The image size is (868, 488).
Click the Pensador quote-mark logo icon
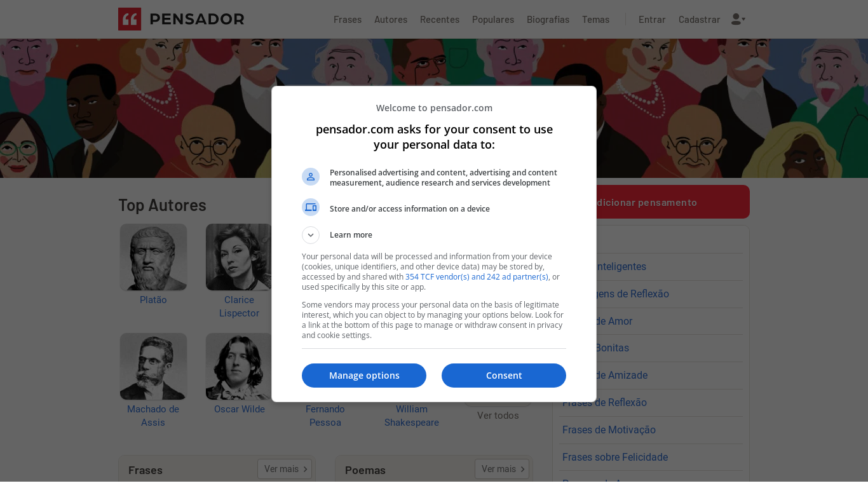130,19
